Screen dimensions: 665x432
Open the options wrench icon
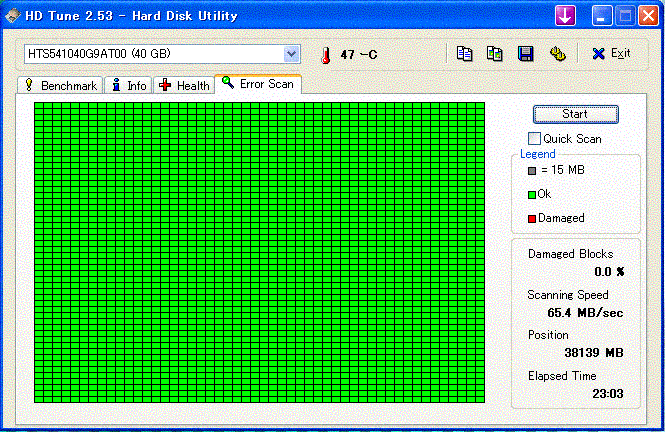tap(557, 54)
